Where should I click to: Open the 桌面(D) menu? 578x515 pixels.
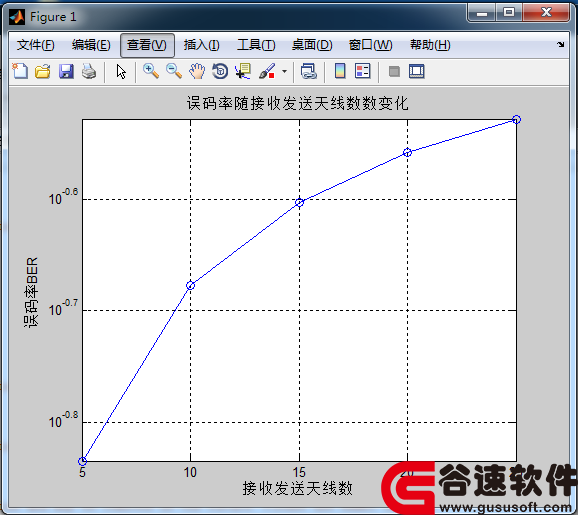(312, 45)
